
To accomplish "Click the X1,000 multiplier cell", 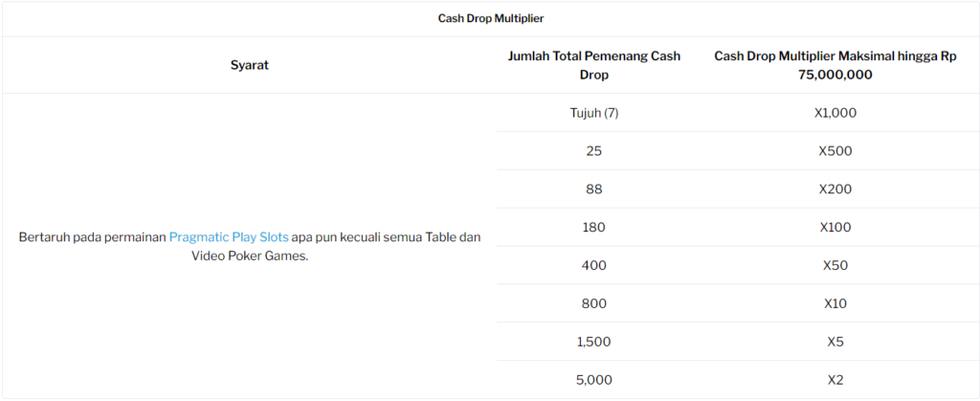I will coord(835,113).
